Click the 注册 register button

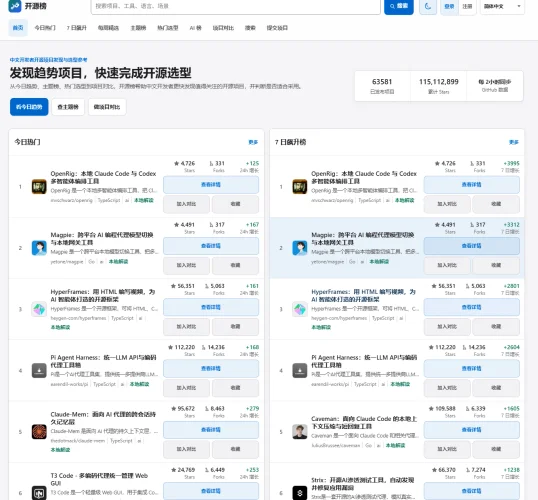467,6
